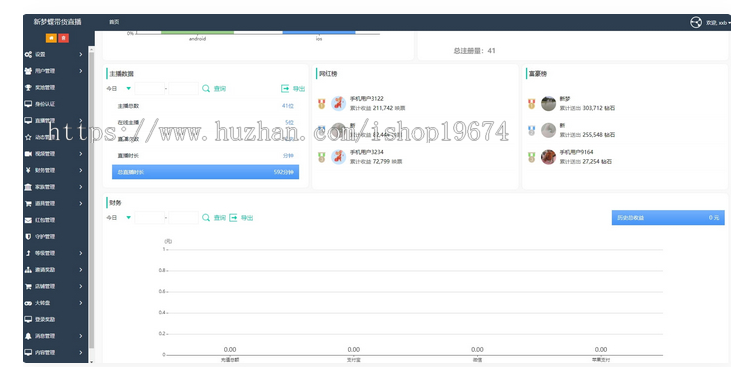Viewport: 747px width, 369px height.
Task: Click the yen icon for 财务管理
Action: 29,170
